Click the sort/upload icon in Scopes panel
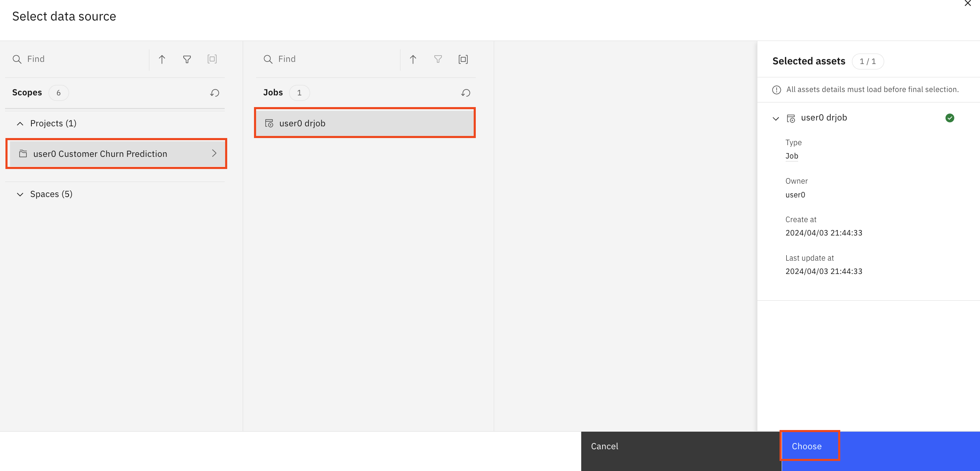The height and width of the screenshot is (471, 980). pos(162,59)
